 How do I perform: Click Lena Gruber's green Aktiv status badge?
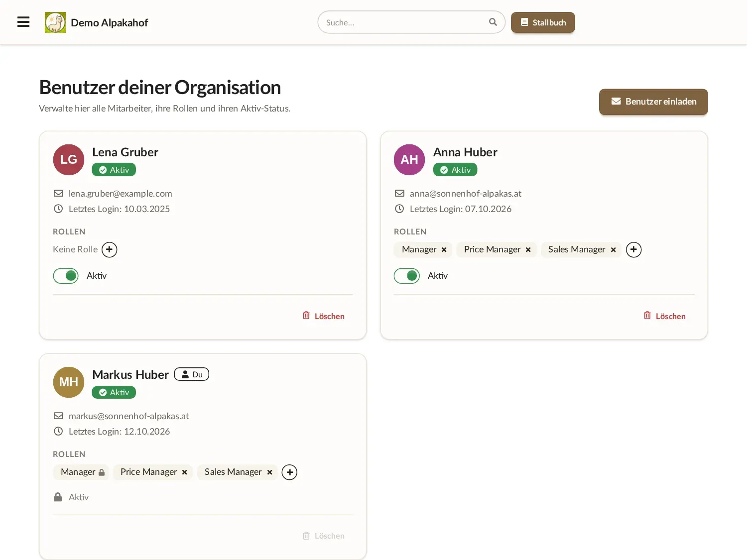[x=114, y=170]
